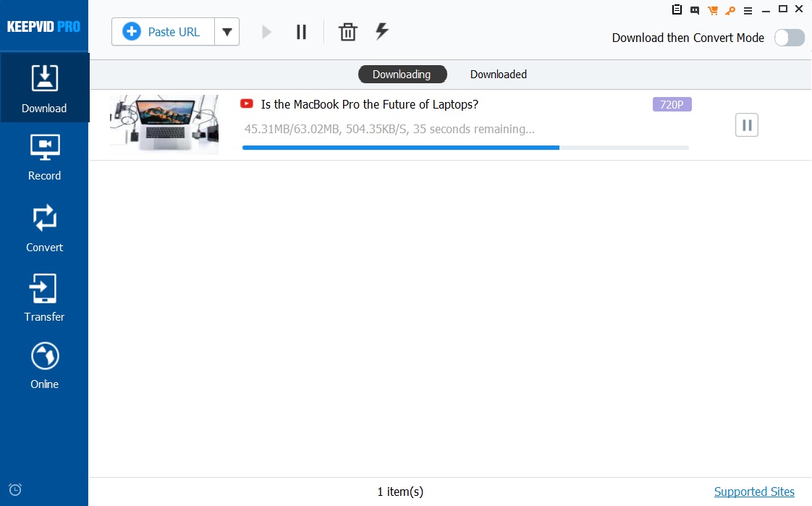Switch to the Downloading tab
812x506 pixels.
pos(402,74)
